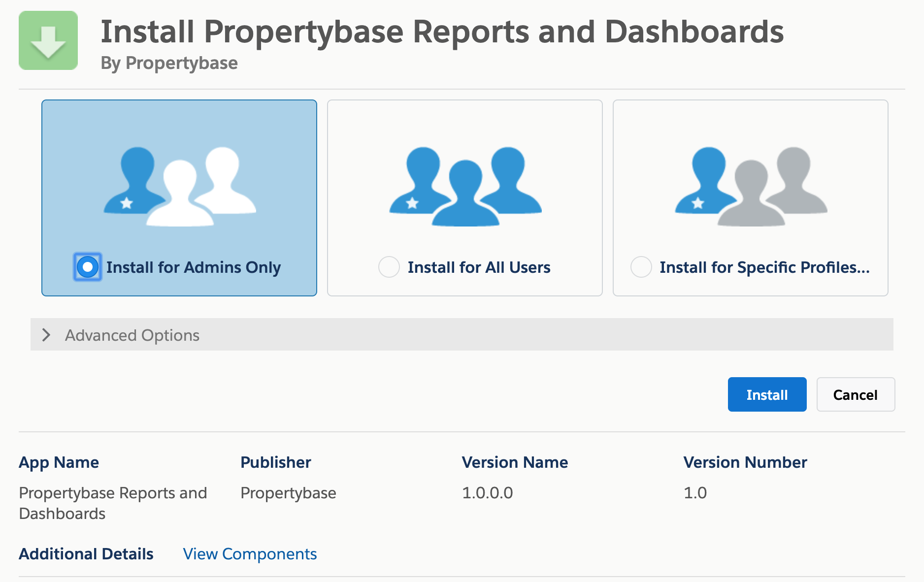Click the Version Number heading
Viewport: 924px width, 582px height.
pyautogui.click(x=745, y=462)
